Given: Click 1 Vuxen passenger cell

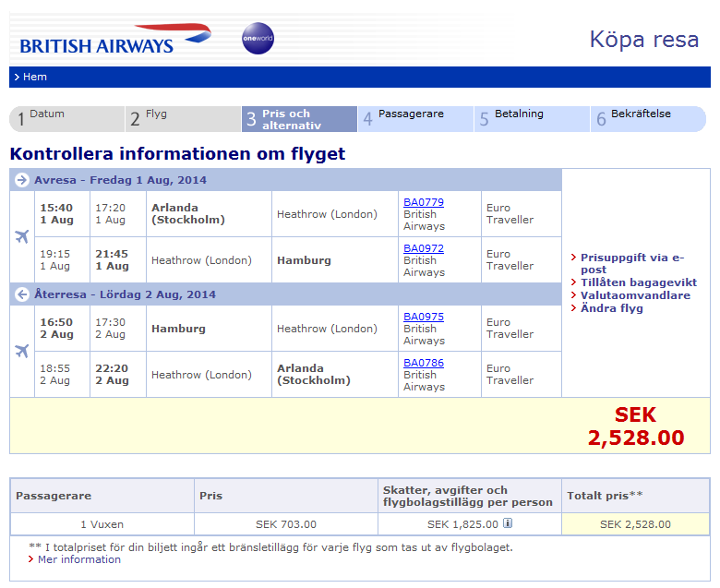Looking at the screenshot, I should (102, 524).
